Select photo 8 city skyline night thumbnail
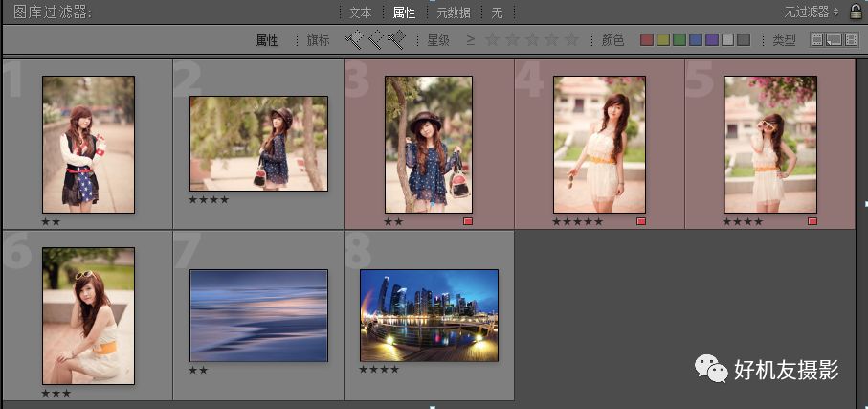 (429, 315)
